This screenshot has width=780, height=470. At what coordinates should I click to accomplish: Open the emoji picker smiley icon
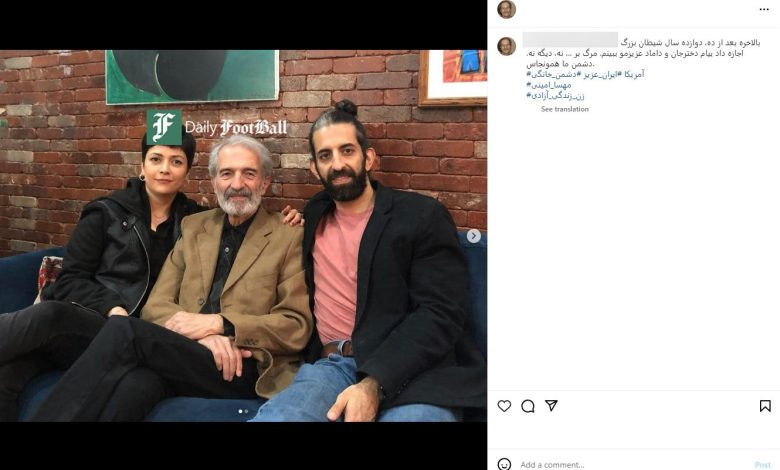point(504,465)
